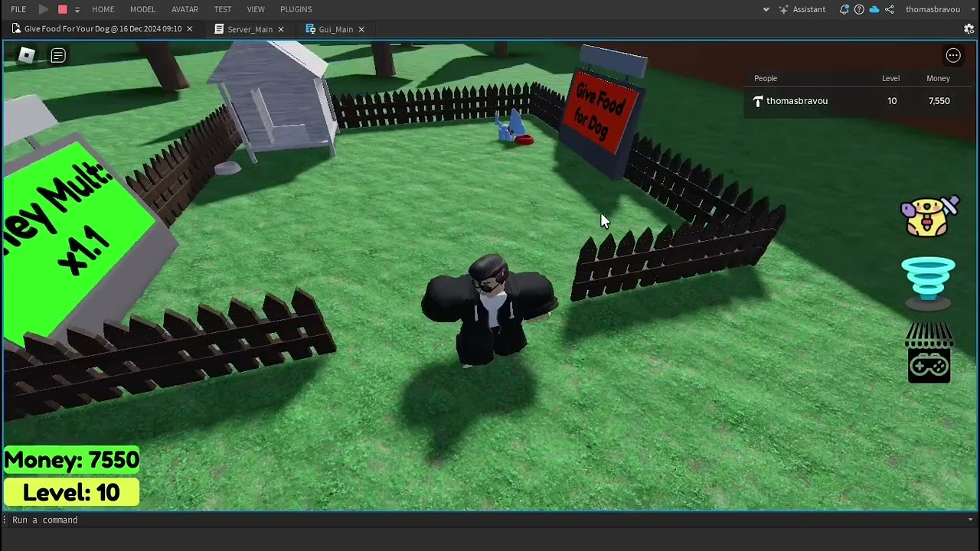Switch to the HOME ribbon tab
The image size is (980, 551).
coord(103,9)
